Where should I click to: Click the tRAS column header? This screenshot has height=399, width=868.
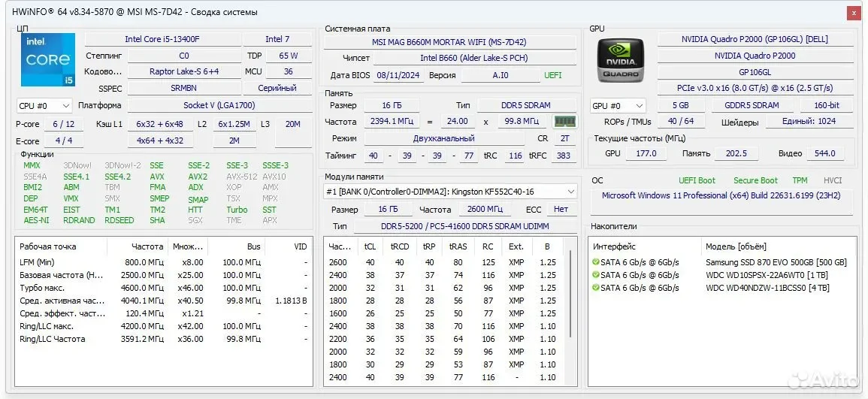coord(458,246)
